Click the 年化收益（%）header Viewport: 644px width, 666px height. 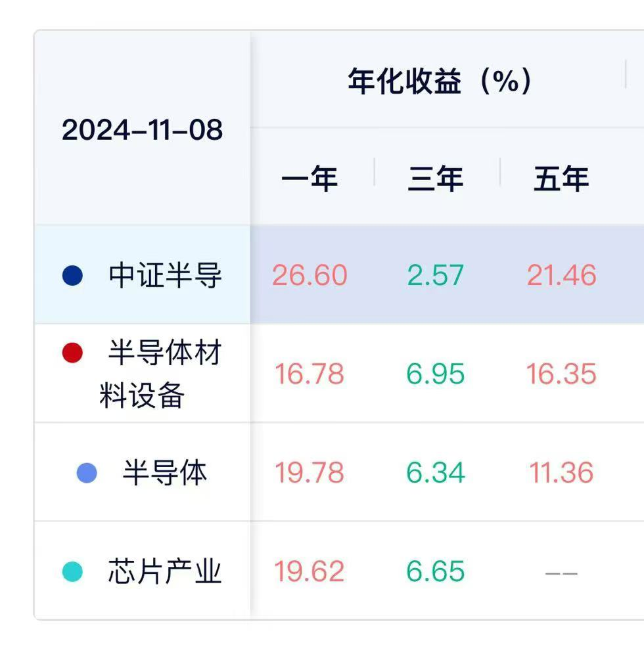tap(440, 81)
